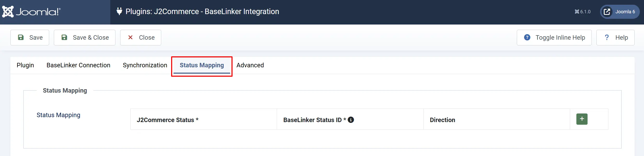The height and width of the screenshot is (156, 644).
Task: Click the Joomla 6.1.0 version indicator
Action: point(583,11)
